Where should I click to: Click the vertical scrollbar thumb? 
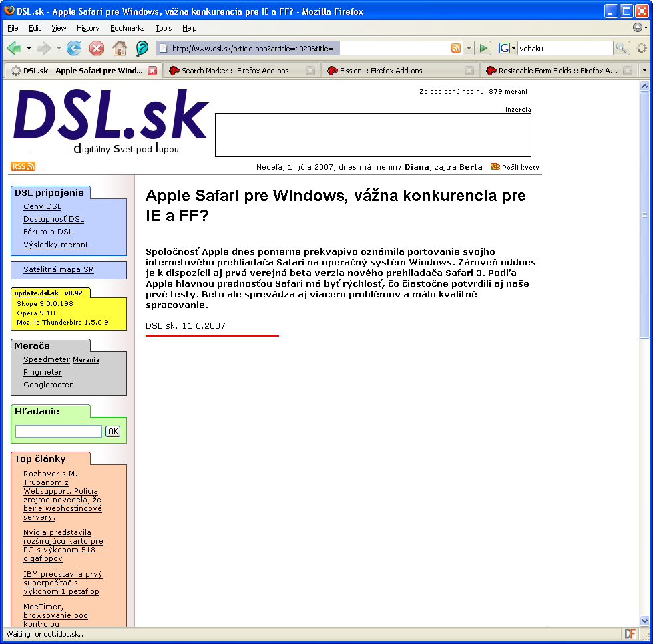[644, 215]
